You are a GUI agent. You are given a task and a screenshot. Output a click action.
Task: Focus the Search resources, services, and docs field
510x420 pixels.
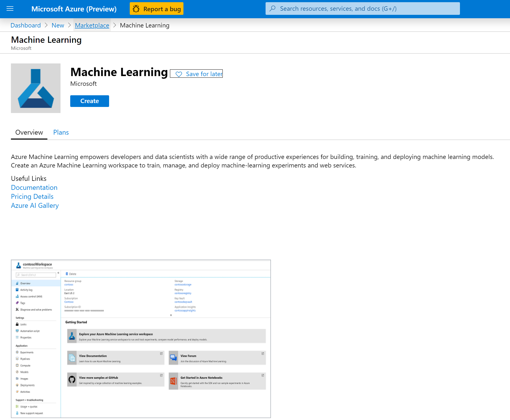tap(363, 9)
